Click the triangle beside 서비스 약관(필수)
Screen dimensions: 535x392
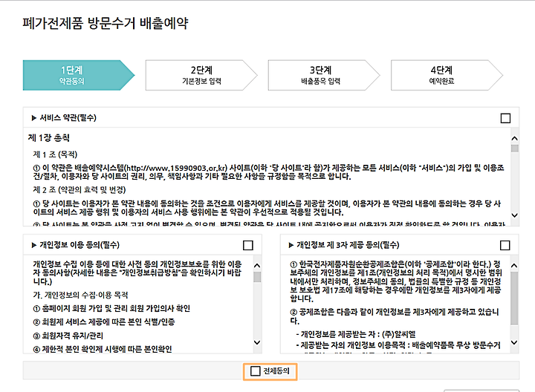[33, 118]
